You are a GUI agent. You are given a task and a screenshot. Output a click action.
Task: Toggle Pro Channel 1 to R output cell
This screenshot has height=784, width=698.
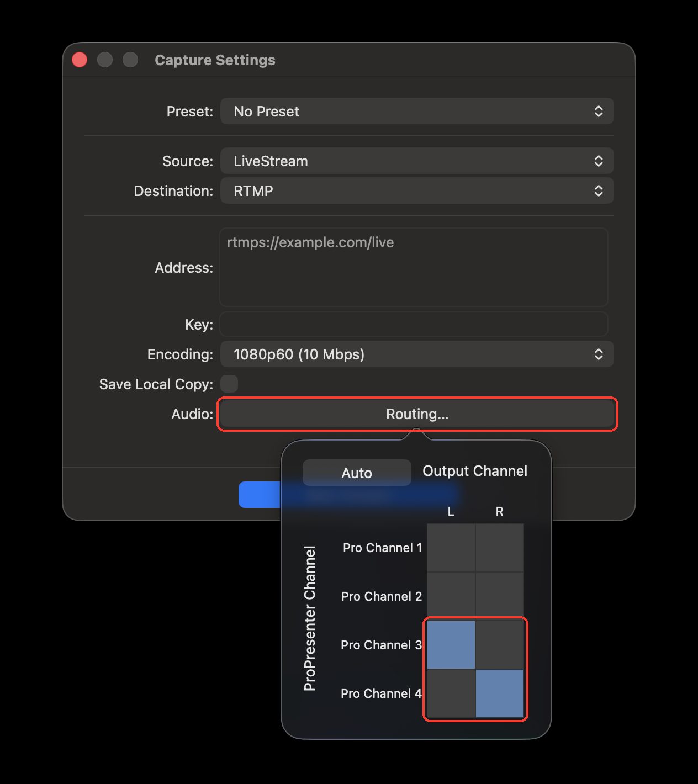[x=500, y=548]
